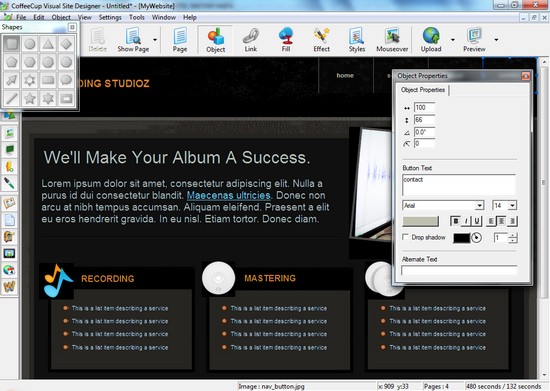Open the font size 14 dropdown
Screen dimensions: 550x391
[x=512, y=205]
